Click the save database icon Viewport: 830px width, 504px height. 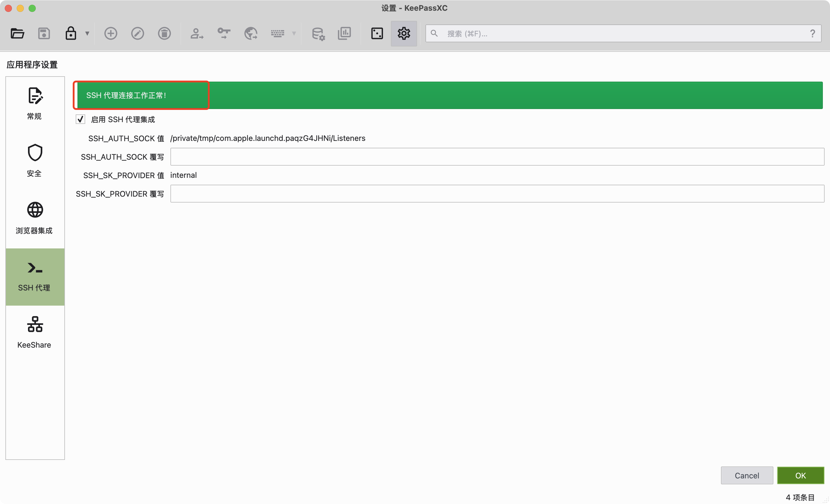tap(44, 33)
